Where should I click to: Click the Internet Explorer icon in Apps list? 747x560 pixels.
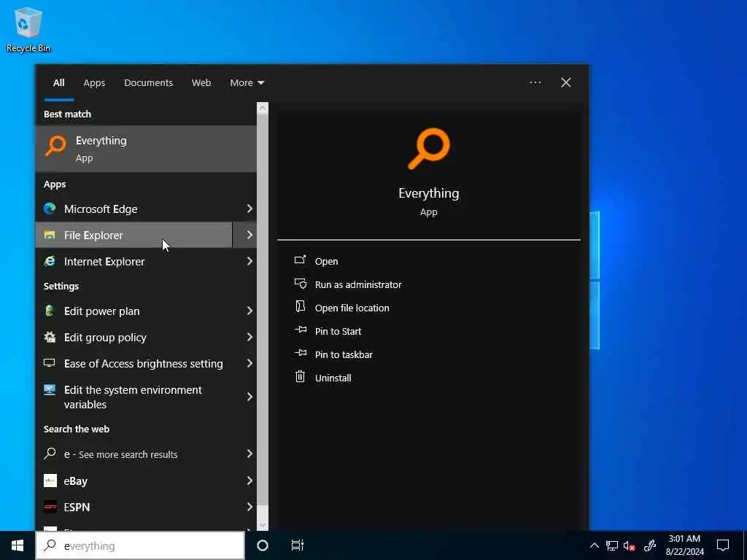click(x=50, y=261)
